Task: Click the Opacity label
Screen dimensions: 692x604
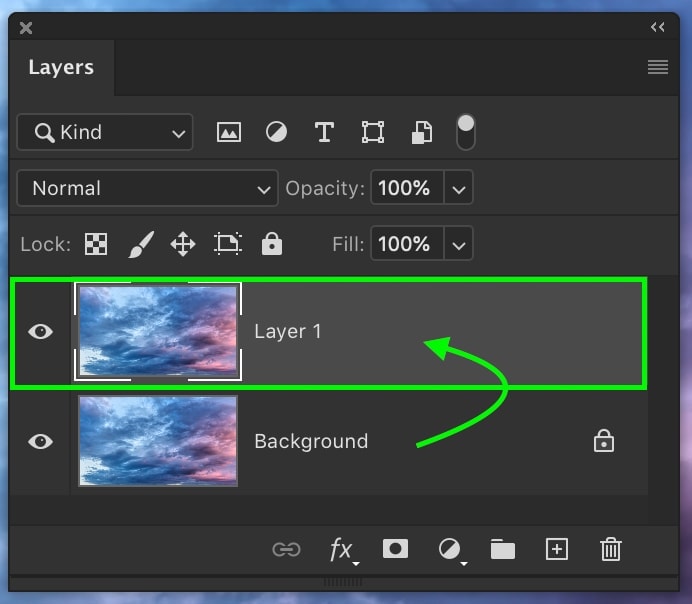Action: 325,188
